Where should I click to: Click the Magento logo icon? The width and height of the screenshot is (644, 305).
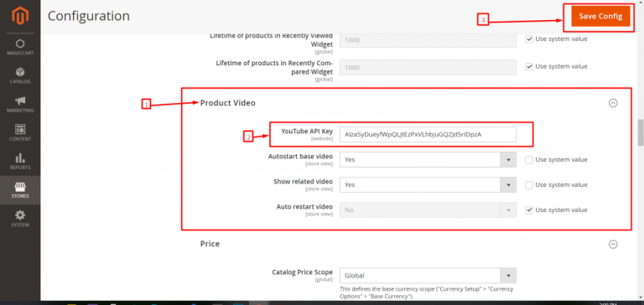point(20,17)
